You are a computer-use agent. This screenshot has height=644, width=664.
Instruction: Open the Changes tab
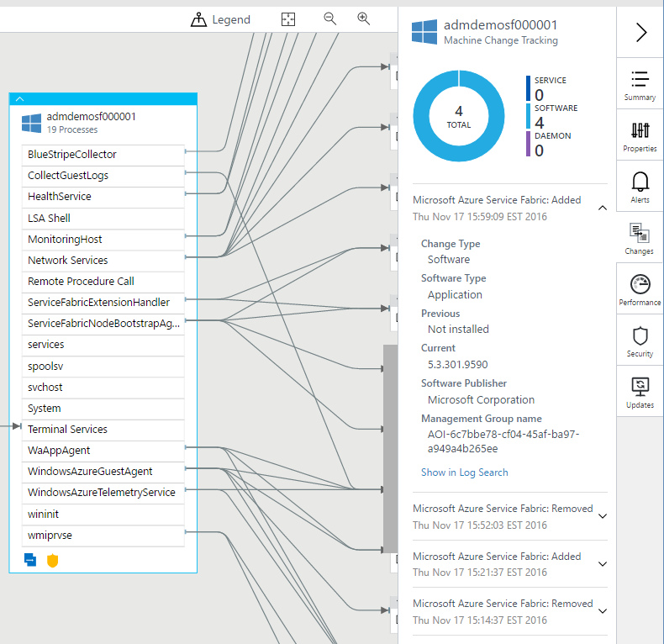coord(639,239)
